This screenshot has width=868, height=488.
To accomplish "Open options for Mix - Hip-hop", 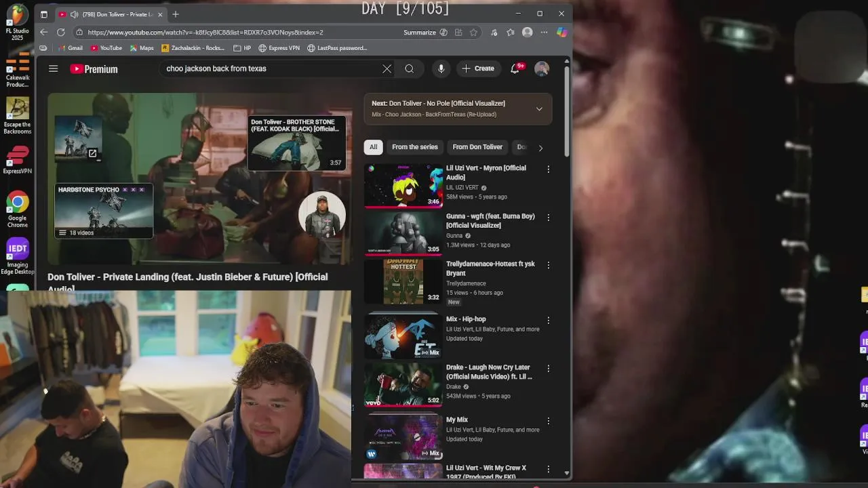I will [x=549, y=320].
